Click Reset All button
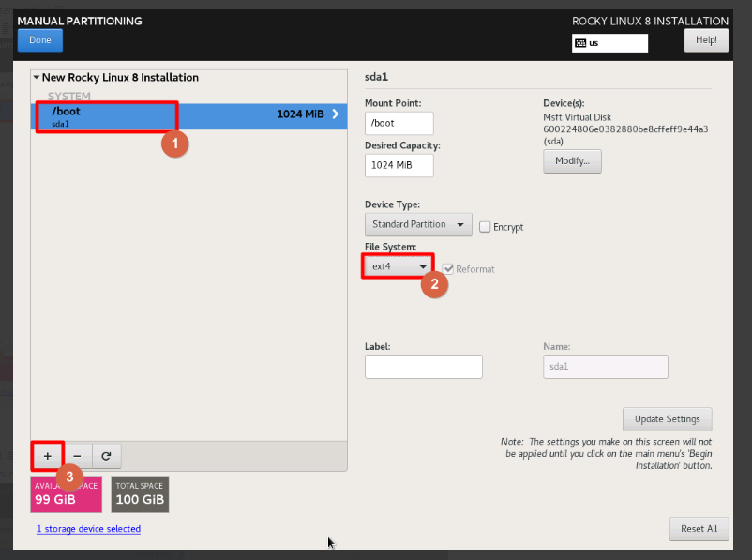Screen dimensions: 752x560 (699, 529)
